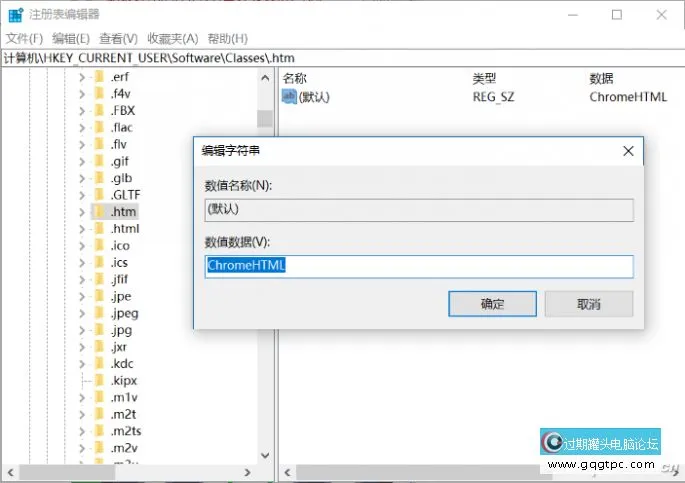Expand the .gif key
Image resolution: width=685 pixels, height=483 pixels.
click(82, 162)
